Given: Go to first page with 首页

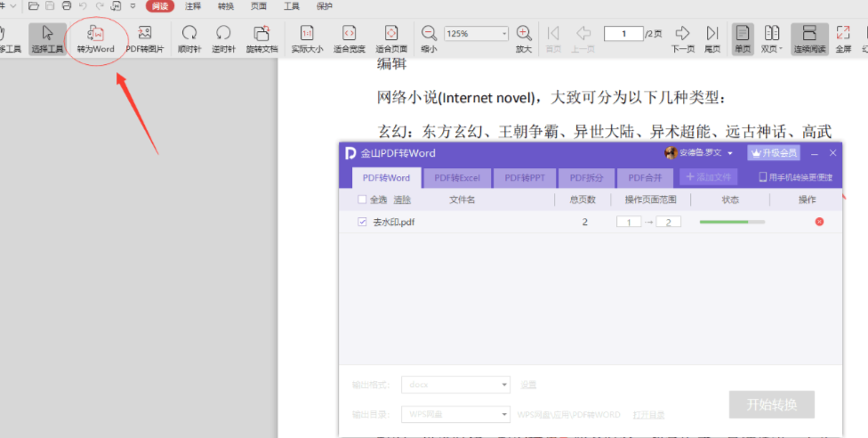Looking at the screenshot, I should click(x=553, y=39).
